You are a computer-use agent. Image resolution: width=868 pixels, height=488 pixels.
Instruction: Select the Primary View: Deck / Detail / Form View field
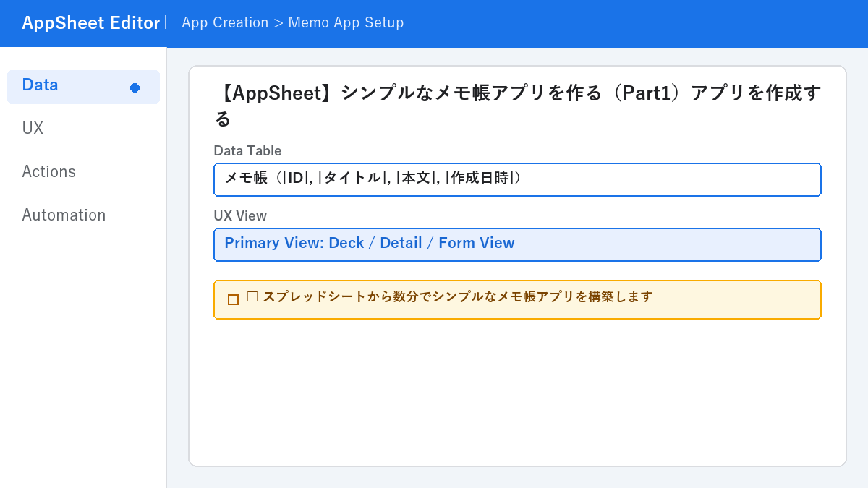[x=517, y=244]
